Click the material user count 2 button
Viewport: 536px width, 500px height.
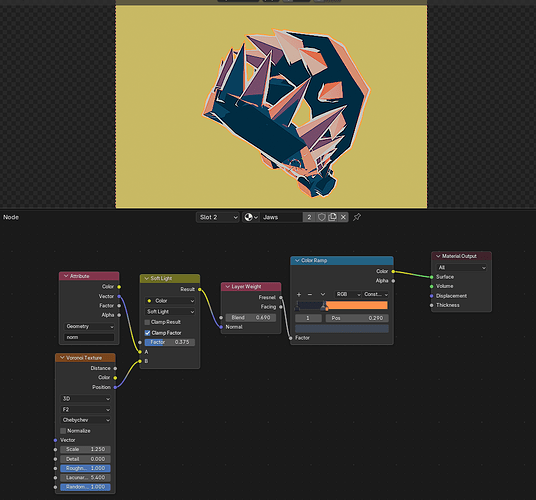click(x=309, y=217)
